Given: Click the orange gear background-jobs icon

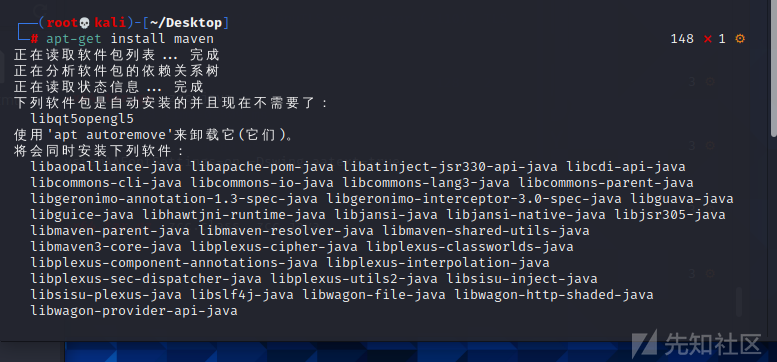Looking at the screenshot, I should pos(740,39).
